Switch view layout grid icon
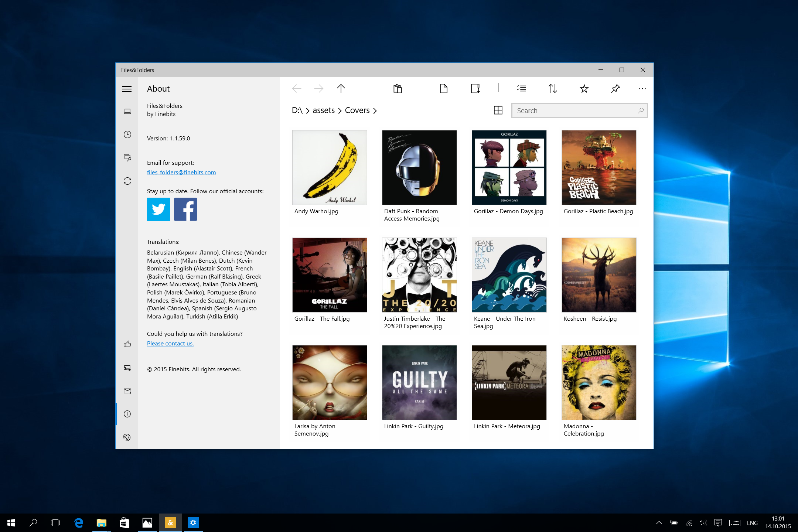 click(x=498, y=110)
